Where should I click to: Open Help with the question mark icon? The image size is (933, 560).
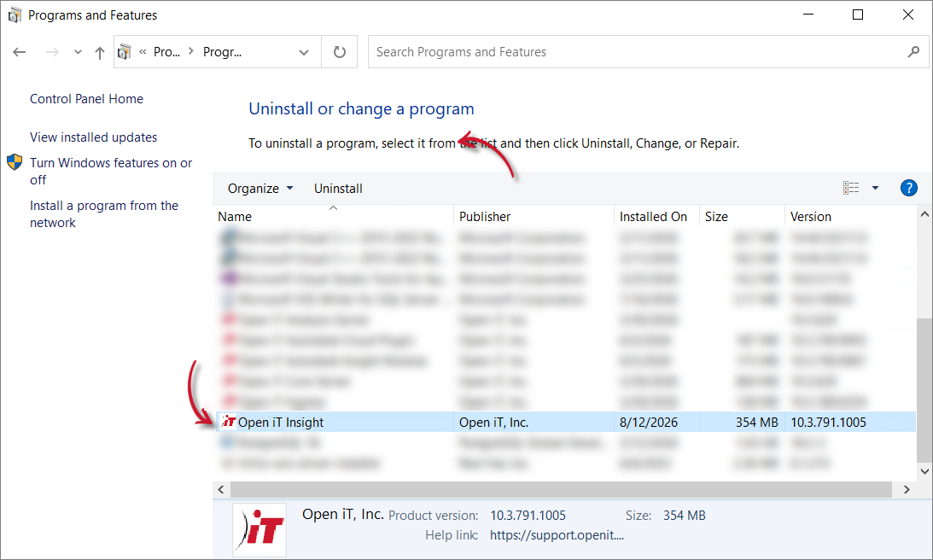pyautogui.click(x=908, y=188)
